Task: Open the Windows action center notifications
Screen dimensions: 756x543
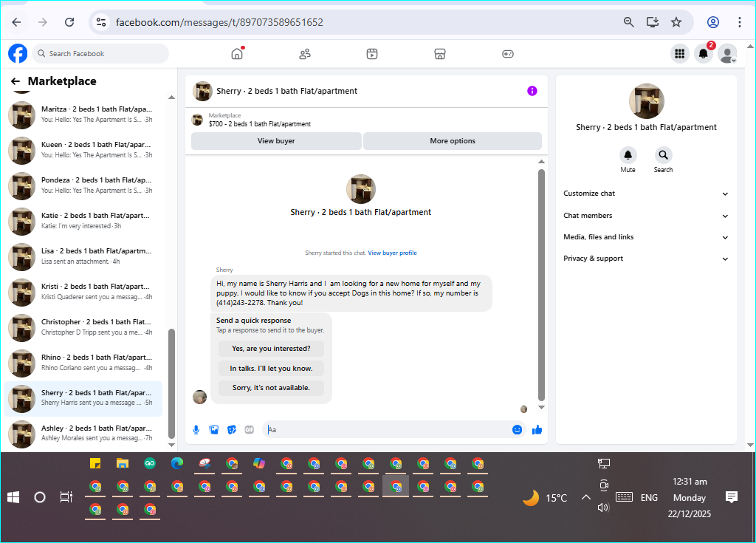Action: (x=732, y=497)
